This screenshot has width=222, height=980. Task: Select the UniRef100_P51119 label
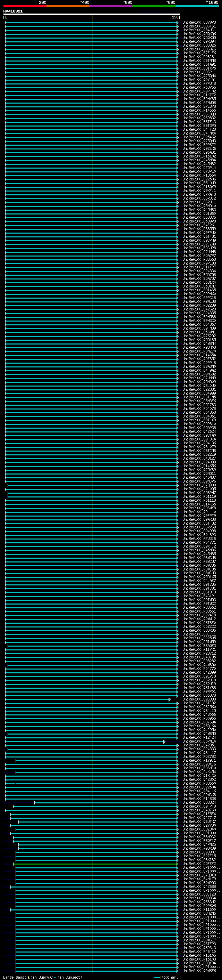[199, 496]
